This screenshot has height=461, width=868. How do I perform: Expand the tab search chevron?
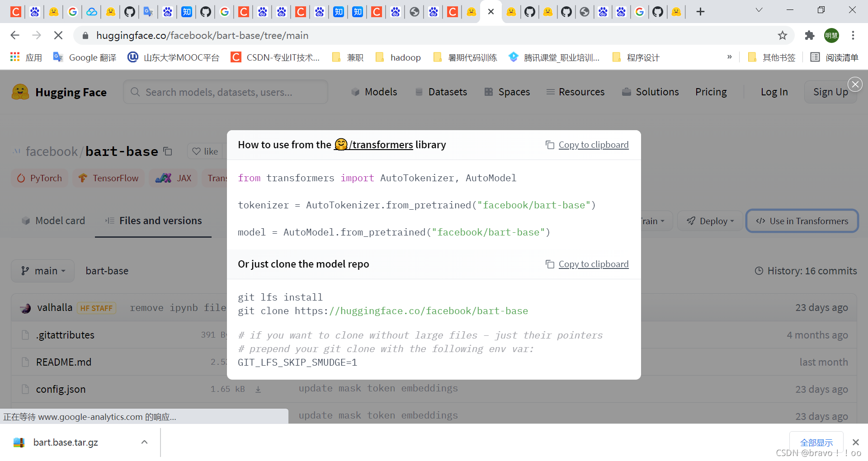759,10
